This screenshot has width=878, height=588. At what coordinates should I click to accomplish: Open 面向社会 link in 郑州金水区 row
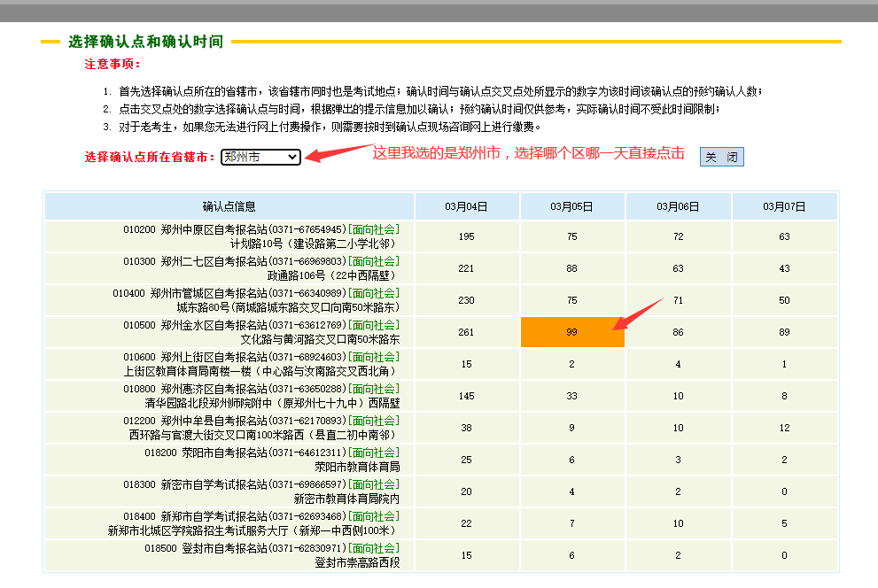[374, 325]
